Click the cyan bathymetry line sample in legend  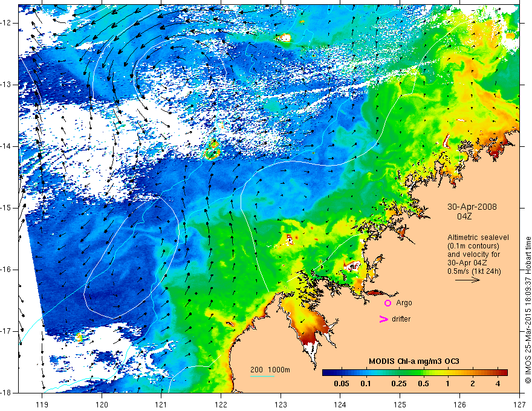point(262,376)
